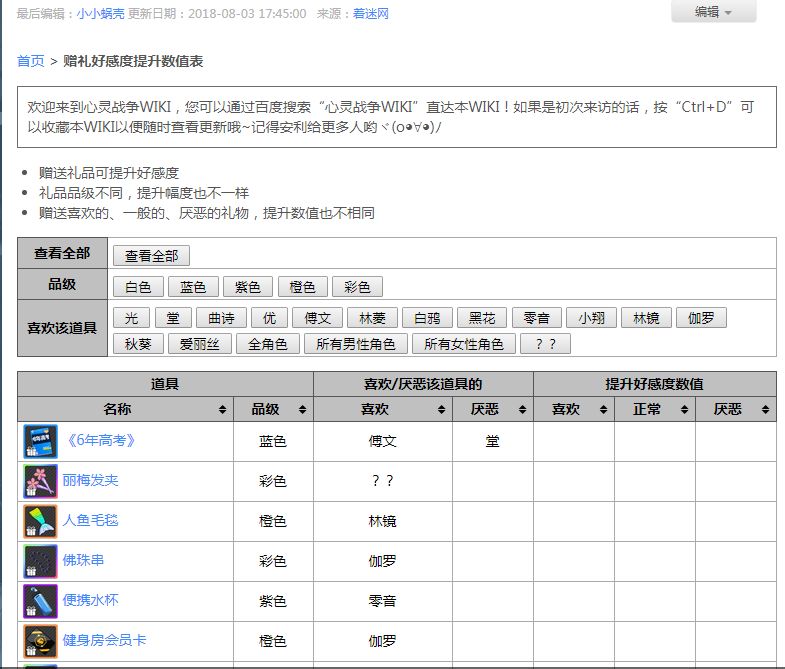Open editor 小小蜗壳 profile link
The image size is (785, 669).
[101, 13]
